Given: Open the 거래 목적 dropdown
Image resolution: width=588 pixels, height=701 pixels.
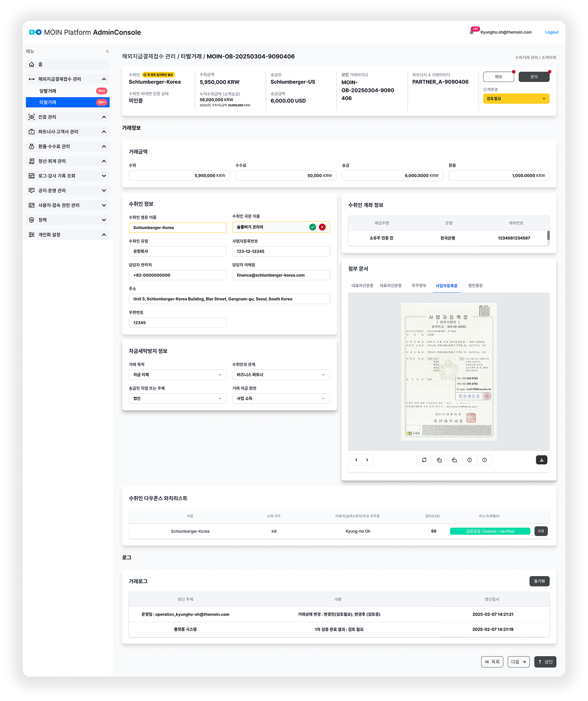Looking at the screenshot, I should click(x=177, y=375).
